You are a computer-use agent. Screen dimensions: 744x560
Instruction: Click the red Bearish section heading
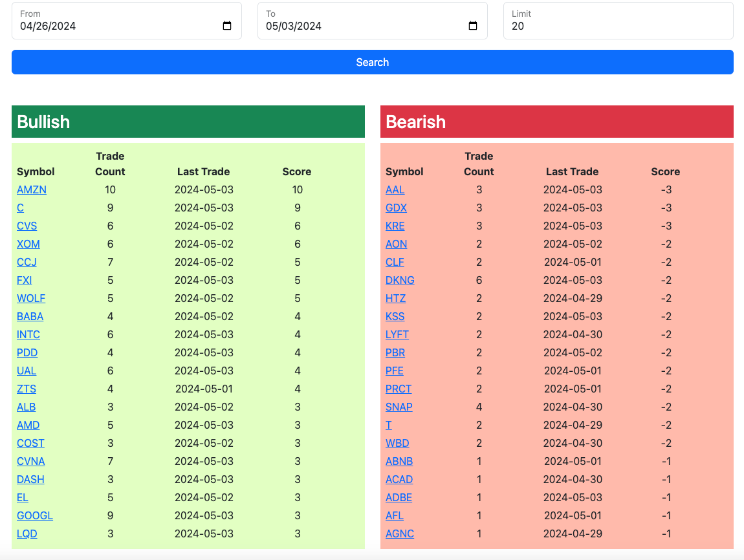(x=557, y=122)
